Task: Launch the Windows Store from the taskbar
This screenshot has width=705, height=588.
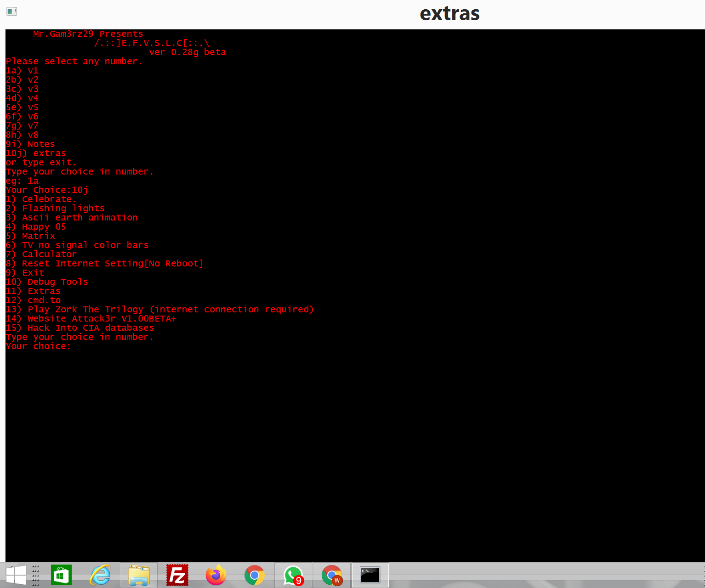Action: (x=61, y=575)
